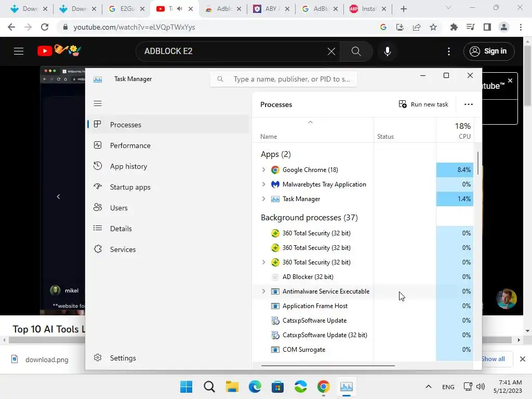This screenshot has width=532, height=399.
Task: Open the Chrome share page icon
Action: (x=417, y=27)
